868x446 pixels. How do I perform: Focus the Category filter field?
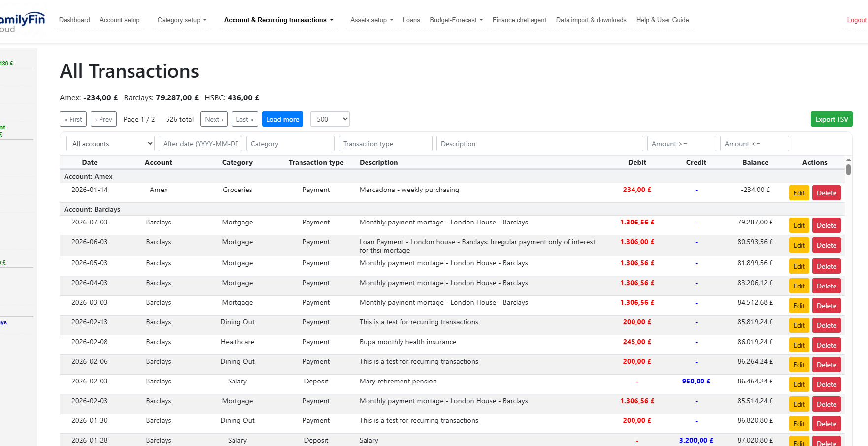[291, 144]
